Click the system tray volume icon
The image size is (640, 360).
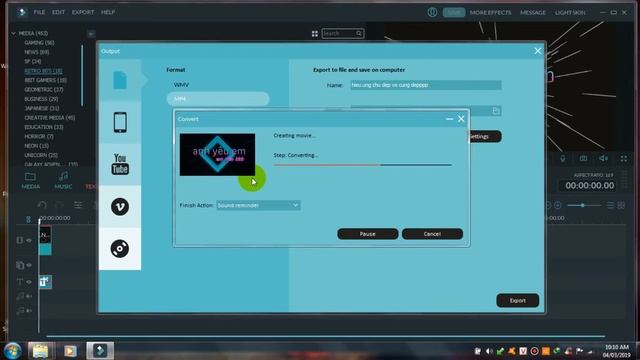pyautogui.click(x=489, y=351)
